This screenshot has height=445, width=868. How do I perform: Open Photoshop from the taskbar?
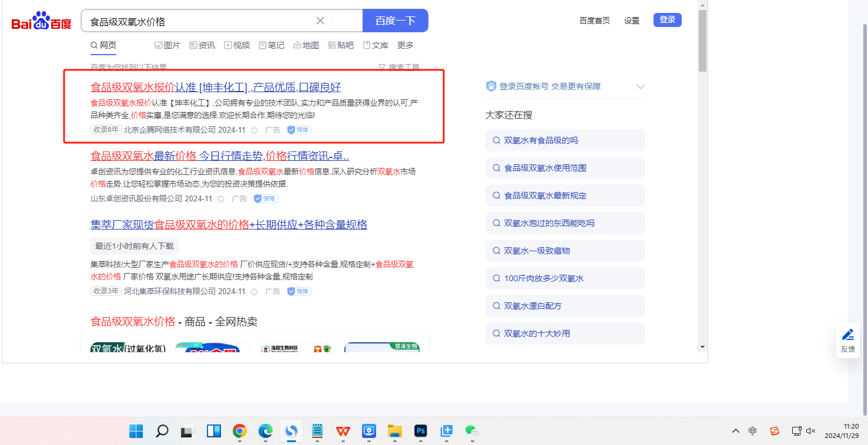[420, 431]
